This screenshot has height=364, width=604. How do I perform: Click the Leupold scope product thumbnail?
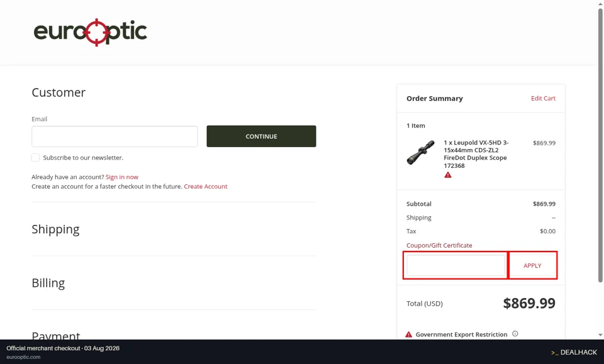click(421, 153)
